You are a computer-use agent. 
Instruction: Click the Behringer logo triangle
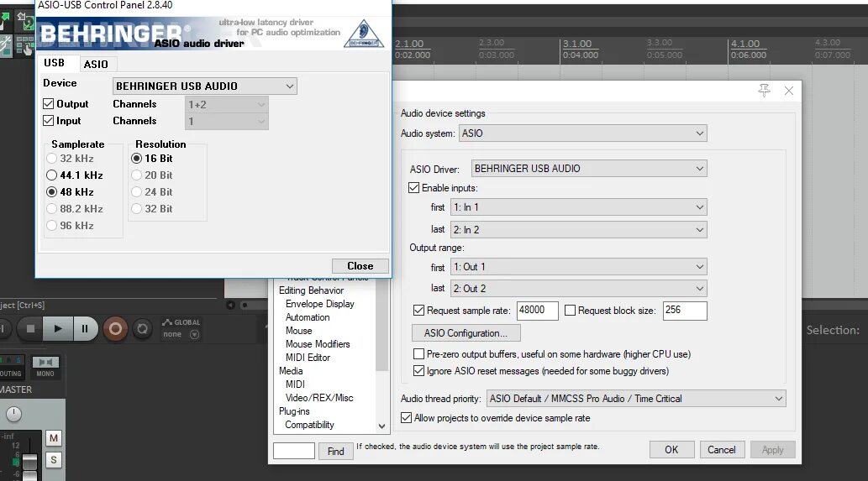click(364, 34)
